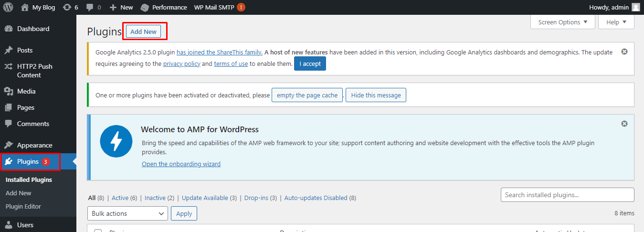Click Hide this message button
644x232 pixels.
pos(376,95)
